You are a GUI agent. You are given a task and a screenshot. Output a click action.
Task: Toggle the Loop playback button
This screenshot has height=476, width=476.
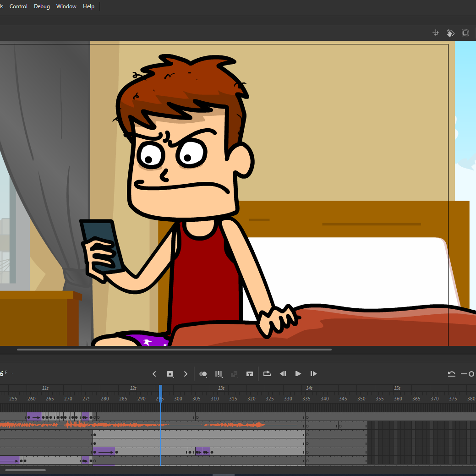click(x=267, y=374)
